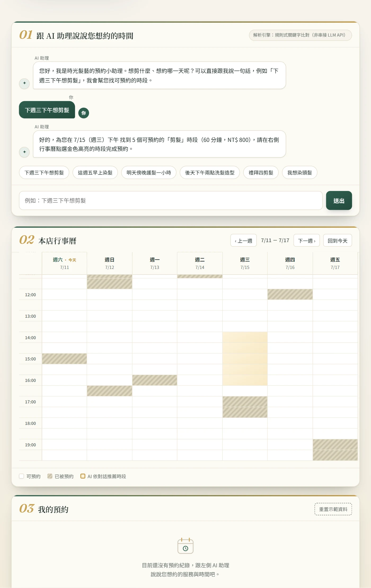371x588 pixels.
Task: Select the gold highlighted 14:00 slot on 週三
Action: click(x=245, y=337)
